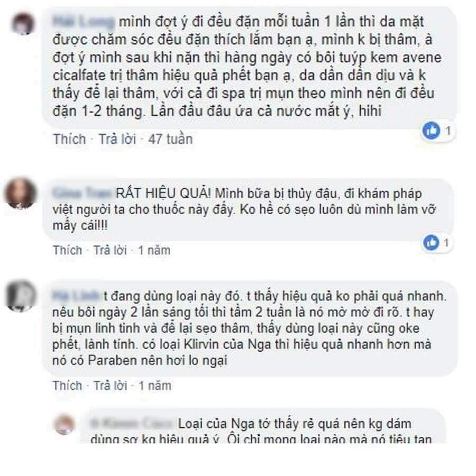This screenshot has height=476, width=476.
Task: Click the blurred author name of first comment
Action: point(84,22)
